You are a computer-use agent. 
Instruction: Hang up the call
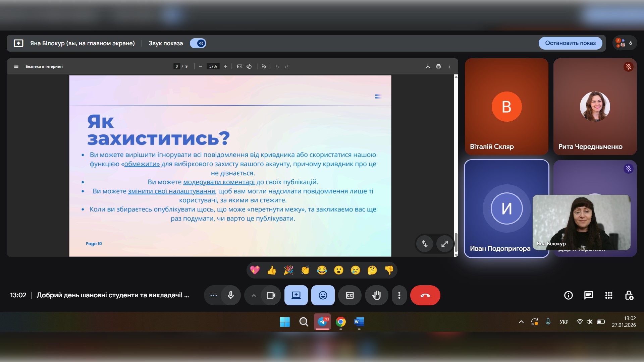[x=425, y=295]
